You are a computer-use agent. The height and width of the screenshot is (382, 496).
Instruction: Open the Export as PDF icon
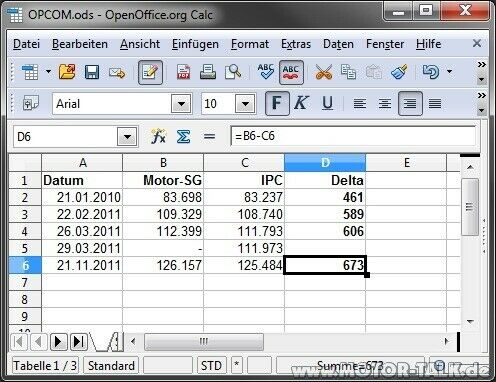pos(183,72)
